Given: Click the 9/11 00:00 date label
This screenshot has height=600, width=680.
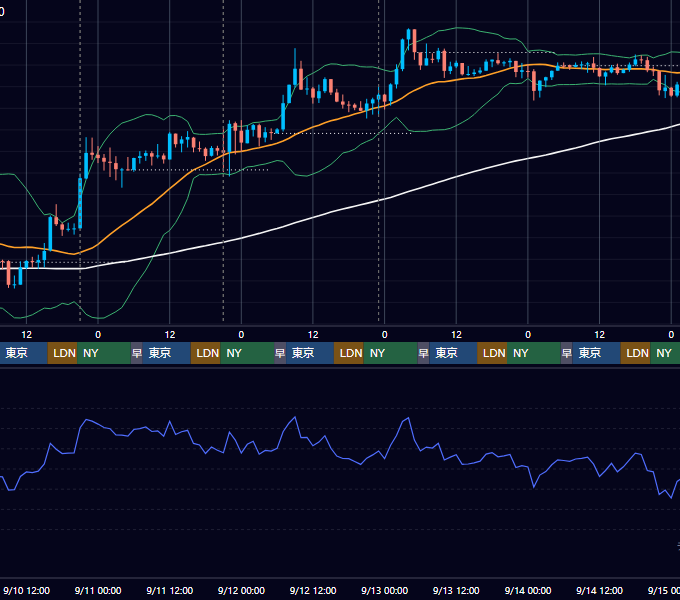Looking at the screenshot, I should (x=98, y=590).
